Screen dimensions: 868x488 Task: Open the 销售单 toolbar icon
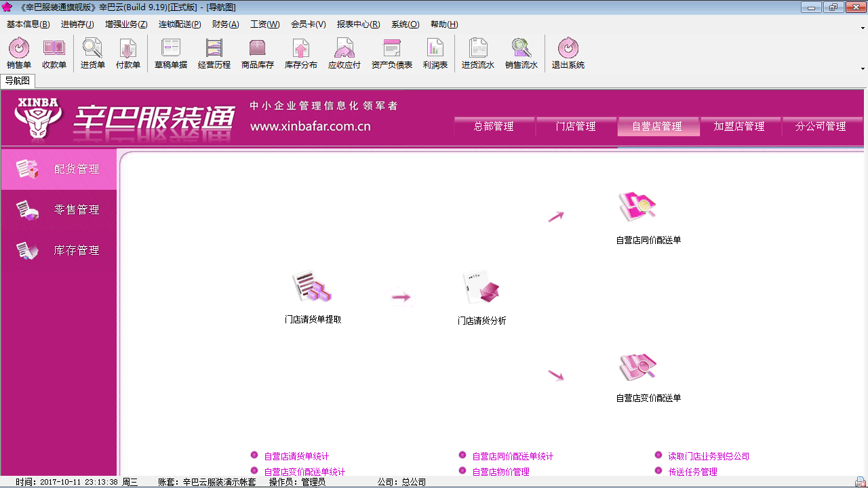(x=19, y=54)
